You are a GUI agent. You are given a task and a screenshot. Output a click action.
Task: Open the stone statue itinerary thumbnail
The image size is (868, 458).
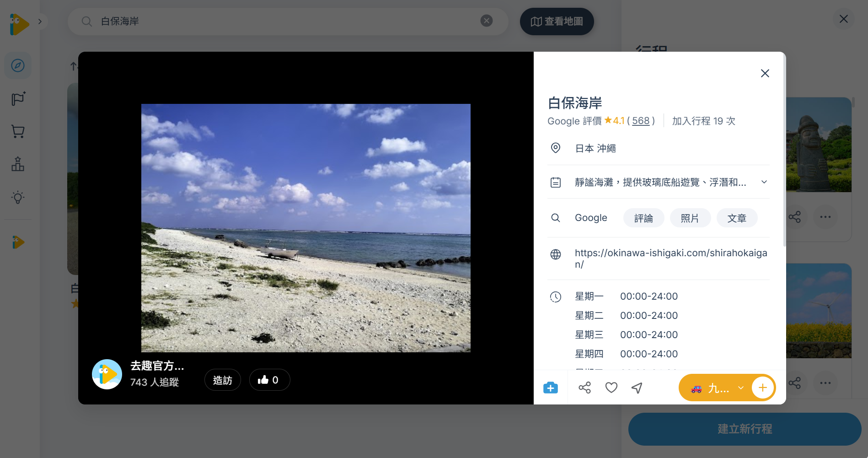pos(819,145)
